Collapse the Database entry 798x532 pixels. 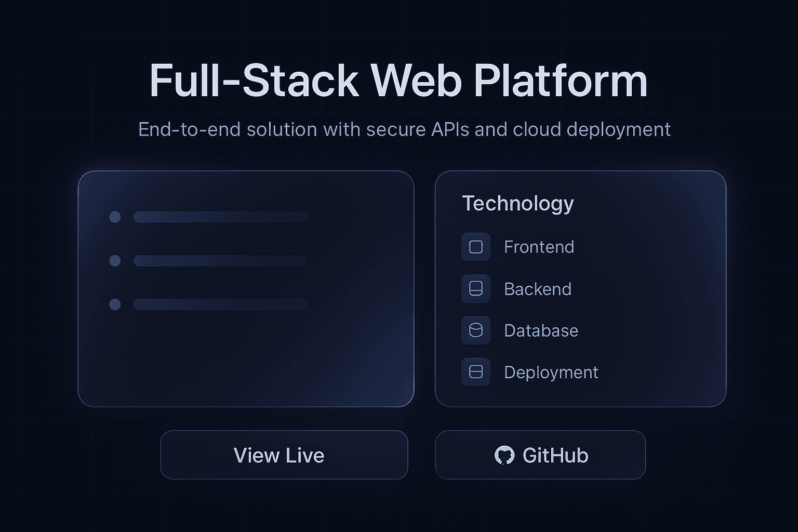tap(540, 330)
